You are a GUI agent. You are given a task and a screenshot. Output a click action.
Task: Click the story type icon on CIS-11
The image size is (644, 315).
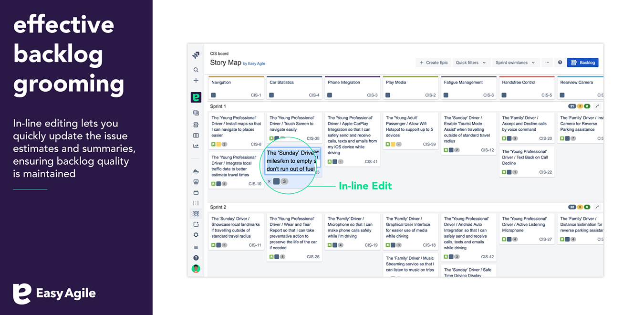[x=214, y=245]
